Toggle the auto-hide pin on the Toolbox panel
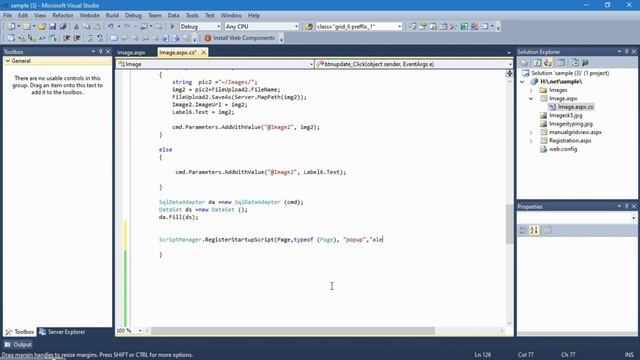 tap(100, 51)
